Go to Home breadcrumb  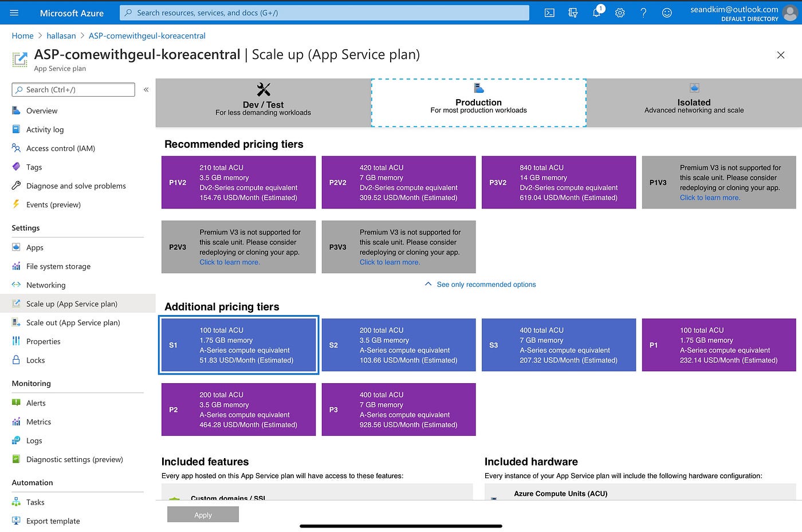[x=23, y=36]
